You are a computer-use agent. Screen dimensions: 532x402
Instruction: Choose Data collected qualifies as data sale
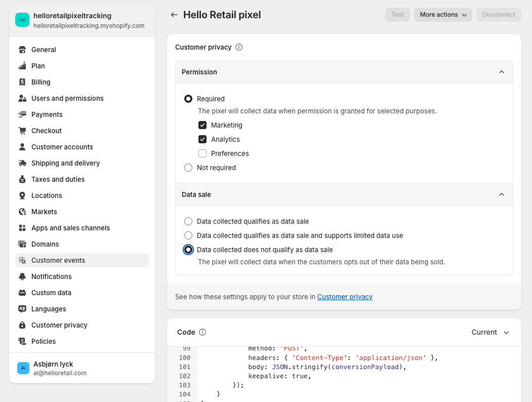188,221
